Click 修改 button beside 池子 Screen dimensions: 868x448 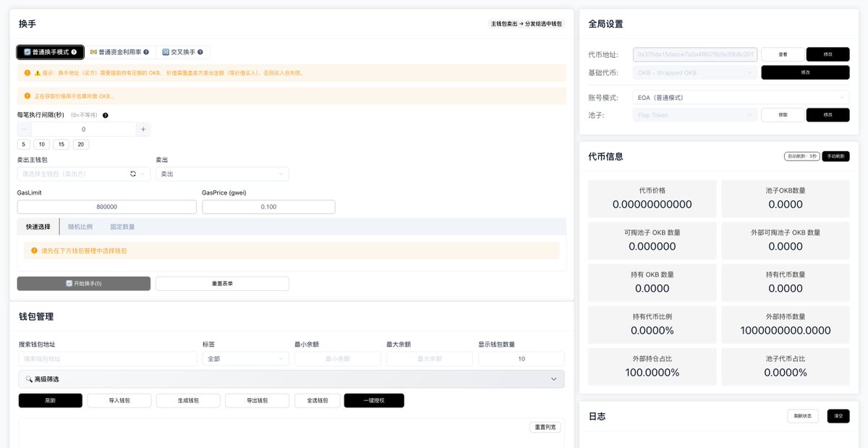(x=828, y=115)
